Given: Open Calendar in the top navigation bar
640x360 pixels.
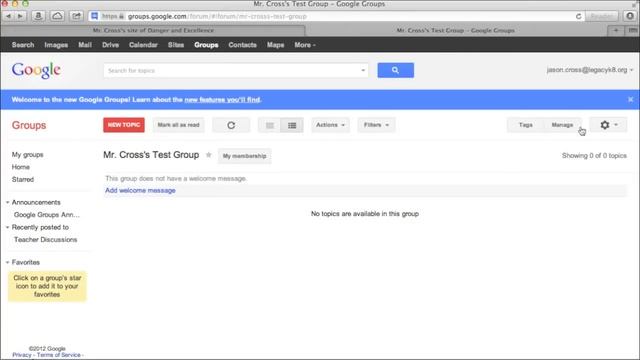Looking at the screenshot, I should coord(143,45).
